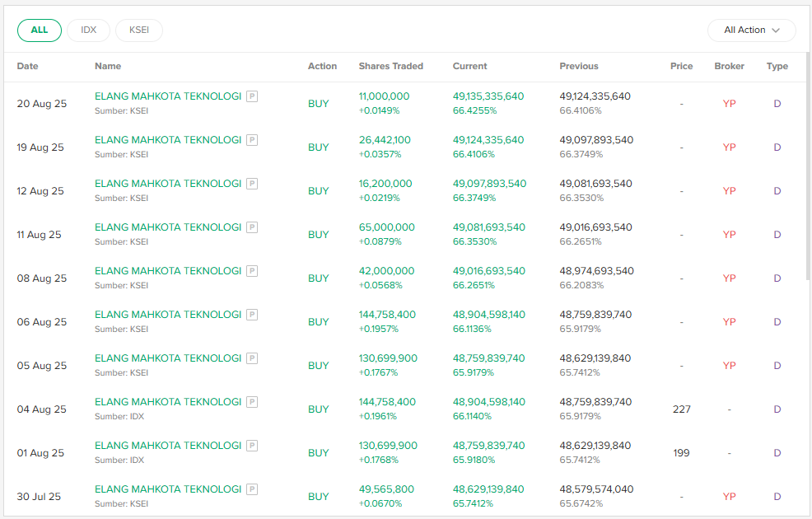Open ELANG MAHKOTA TEKNOLOGI link dated 04 Aug 25

point(168,402)
